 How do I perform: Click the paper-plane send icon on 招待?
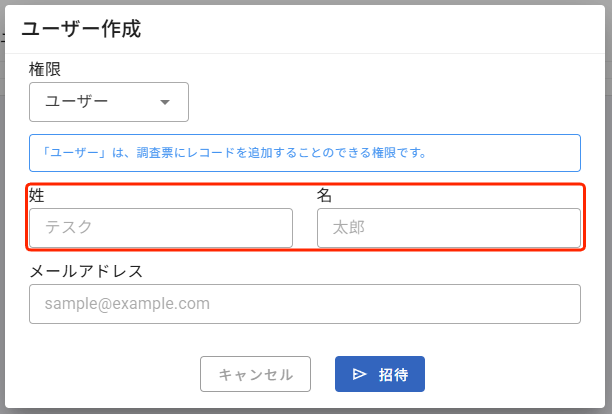[x=360, y=375]
